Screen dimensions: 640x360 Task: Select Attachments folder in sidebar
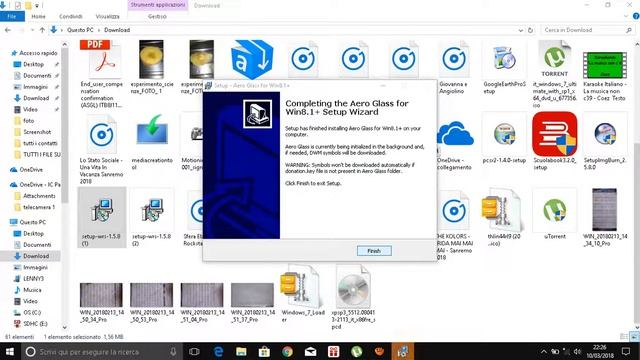(x=39, y=196)
